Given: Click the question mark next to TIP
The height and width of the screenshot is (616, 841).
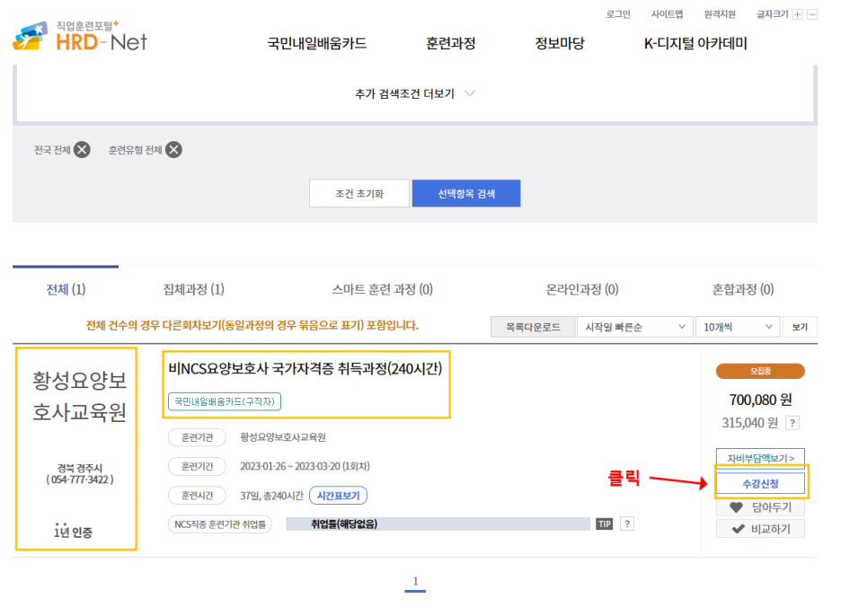Looking at the screenshot, I should (x=627, y=524).
